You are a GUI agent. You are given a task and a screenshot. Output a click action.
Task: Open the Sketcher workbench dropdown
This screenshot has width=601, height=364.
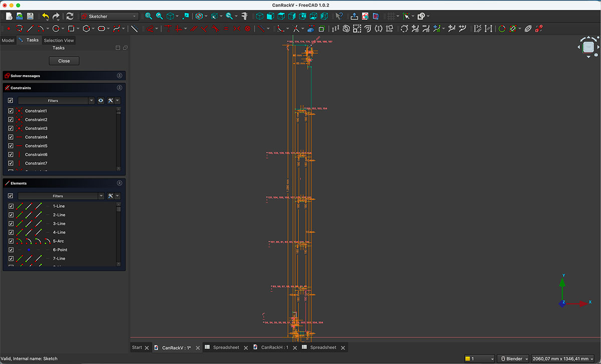[x=109, y=17]
